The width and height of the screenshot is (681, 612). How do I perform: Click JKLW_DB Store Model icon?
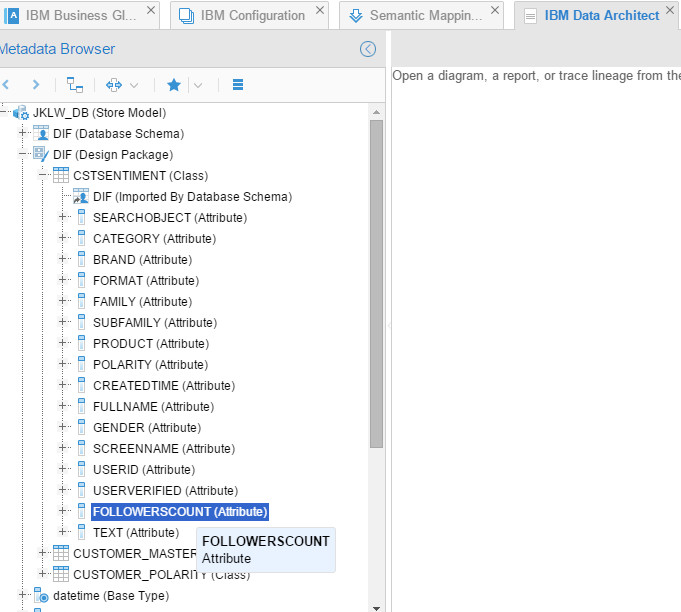point(21,112)
